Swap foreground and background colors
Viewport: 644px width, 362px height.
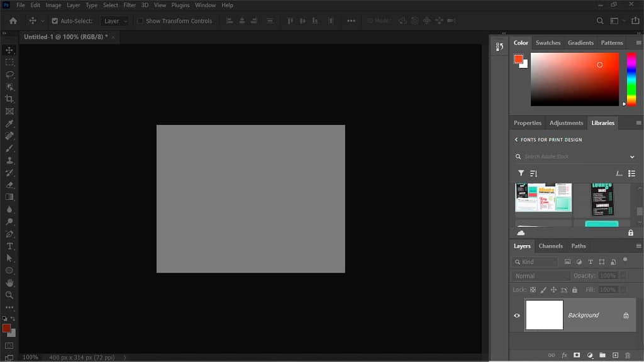[x=13, y=319]
